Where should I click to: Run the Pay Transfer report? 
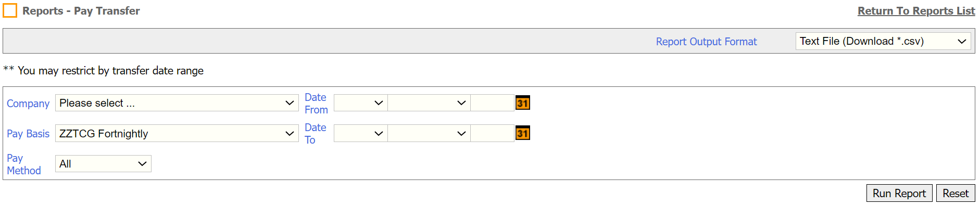click(x=899, y=193)
